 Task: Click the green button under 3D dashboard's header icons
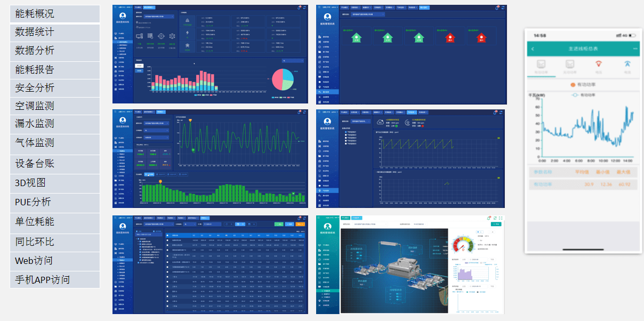pos(496,224)
